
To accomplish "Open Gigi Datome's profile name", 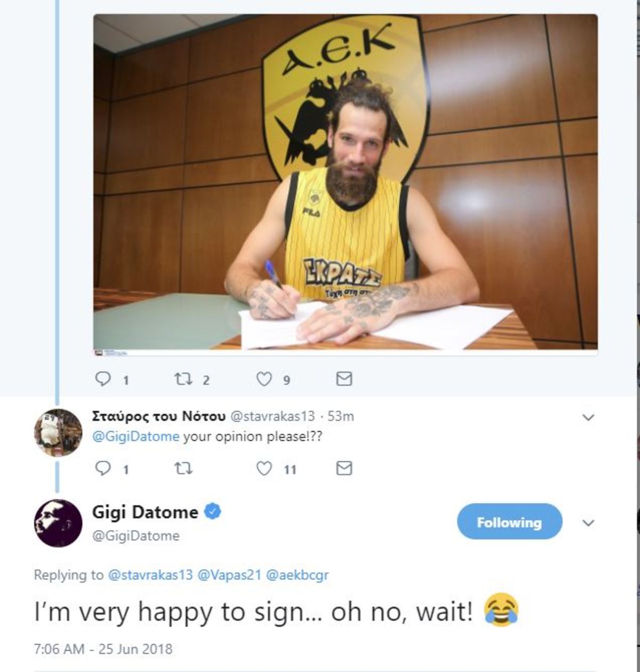I will (x=145, y=512).
